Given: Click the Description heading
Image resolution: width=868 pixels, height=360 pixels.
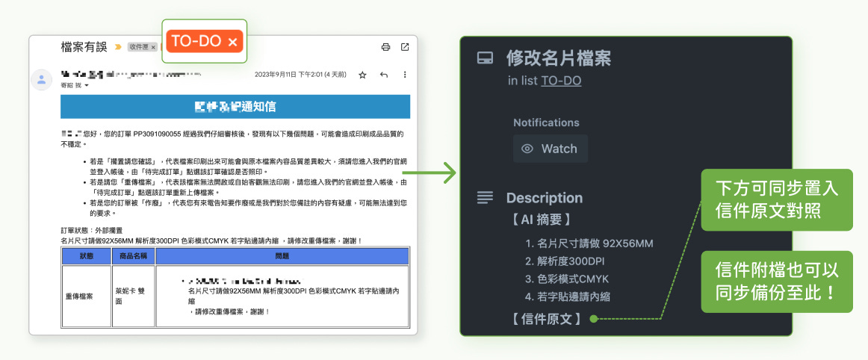Looking at the screenshot, I should 544,198.
